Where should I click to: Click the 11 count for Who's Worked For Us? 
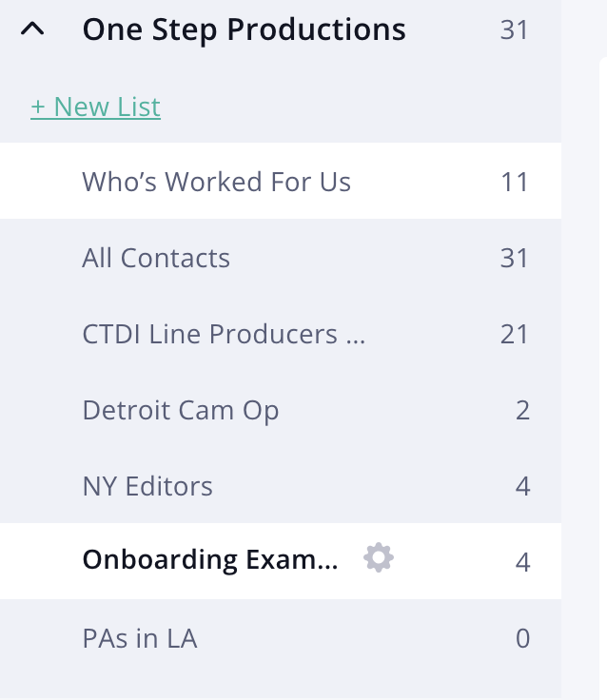(x=515, y=182)
